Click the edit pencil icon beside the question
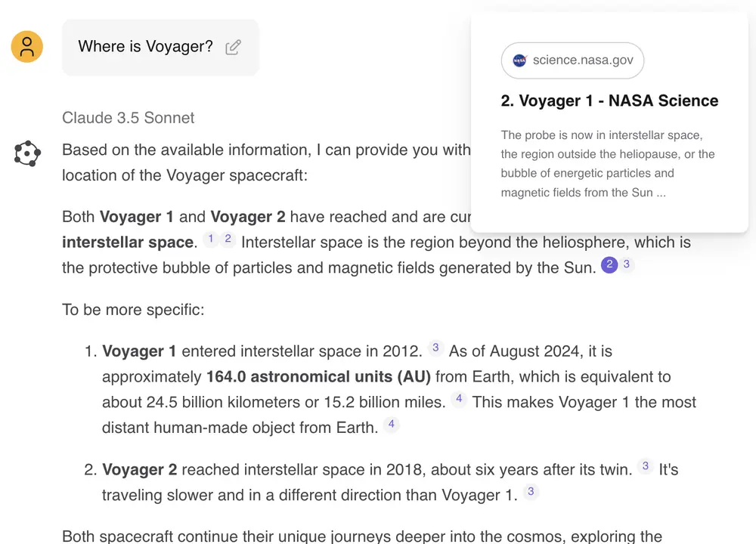Viewport: 756px width, 544px height. [x=234, y=47]
